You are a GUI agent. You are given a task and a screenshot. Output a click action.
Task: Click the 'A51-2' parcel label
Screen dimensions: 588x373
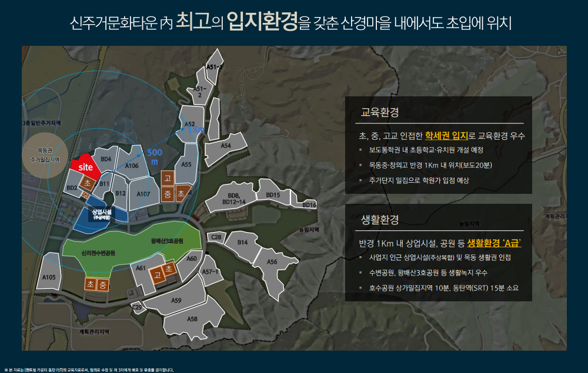200,92
